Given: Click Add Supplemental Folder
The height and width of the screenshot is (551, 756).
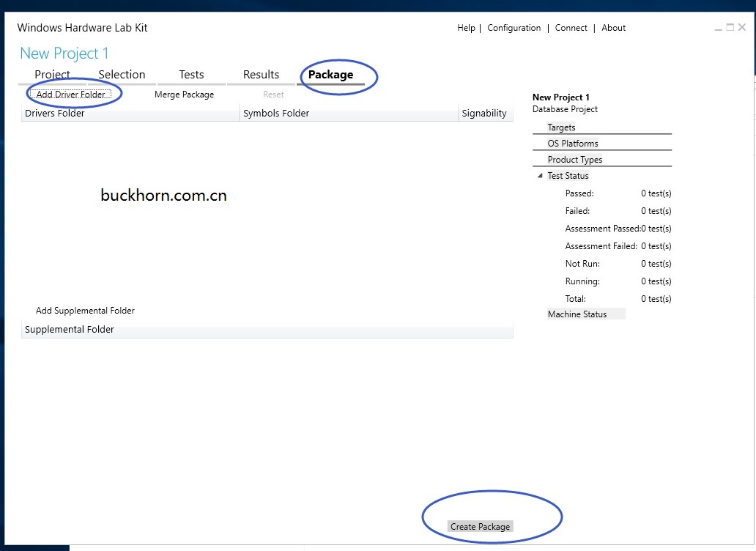Looking at the screenshot, I should tap(85, 311).
